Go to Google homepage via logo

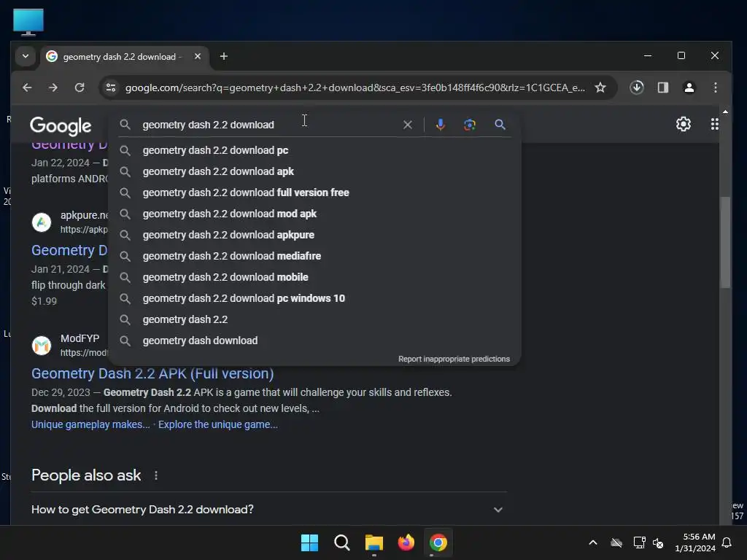(x=61, y=125)
